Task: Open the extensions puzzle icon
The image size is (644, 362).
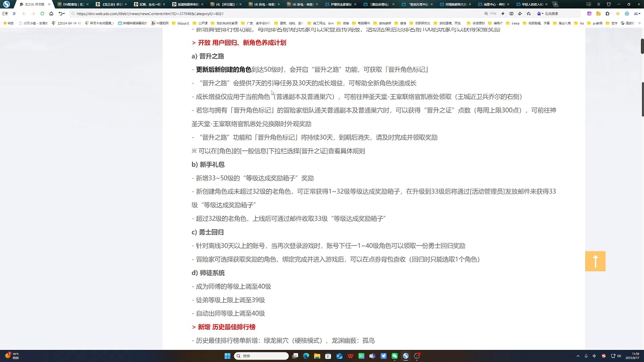Action: click(607, 14)
